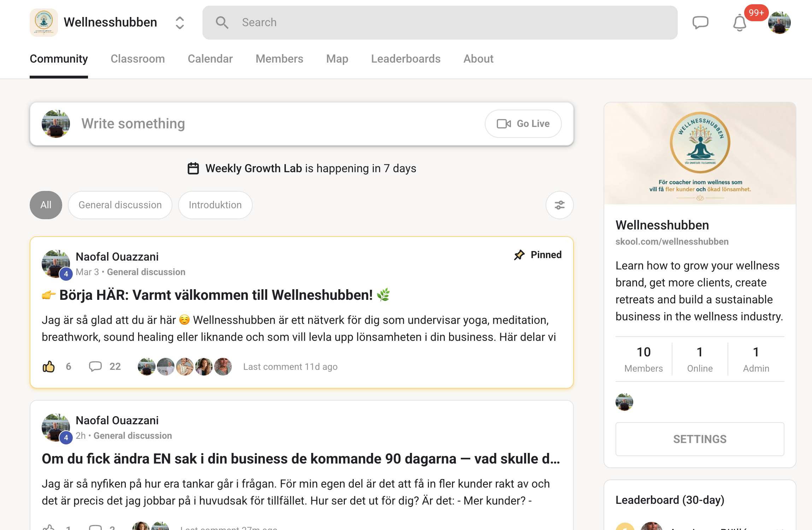The width and height of the screenshot is (812, 530).
Task: Click the Wellnesshubben sidebar cover image
Action: point(700,153)
